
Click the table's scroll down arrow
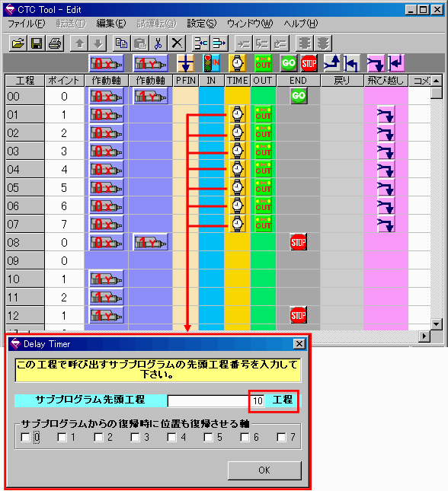point(436,324)
